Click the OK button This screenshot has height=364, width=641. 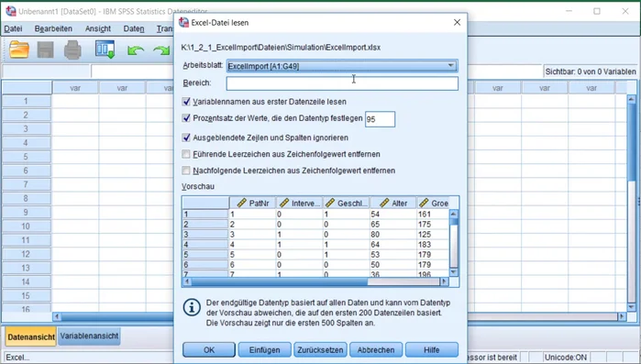[209, 349]
